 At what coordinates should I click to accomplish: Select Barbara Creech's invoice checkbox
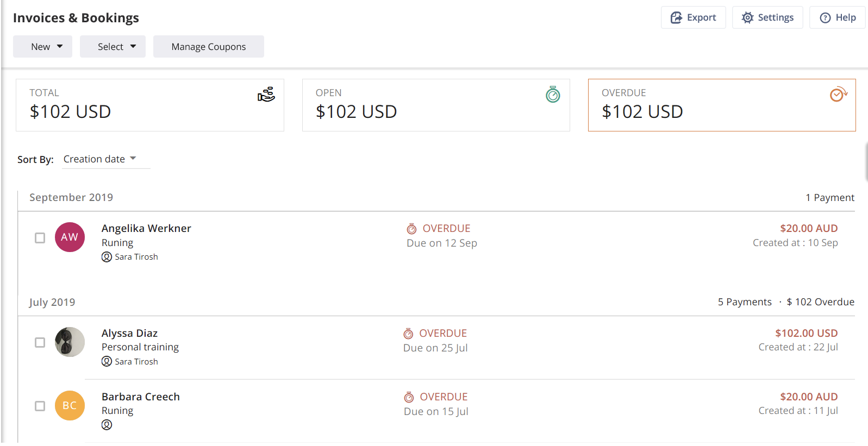40,406
